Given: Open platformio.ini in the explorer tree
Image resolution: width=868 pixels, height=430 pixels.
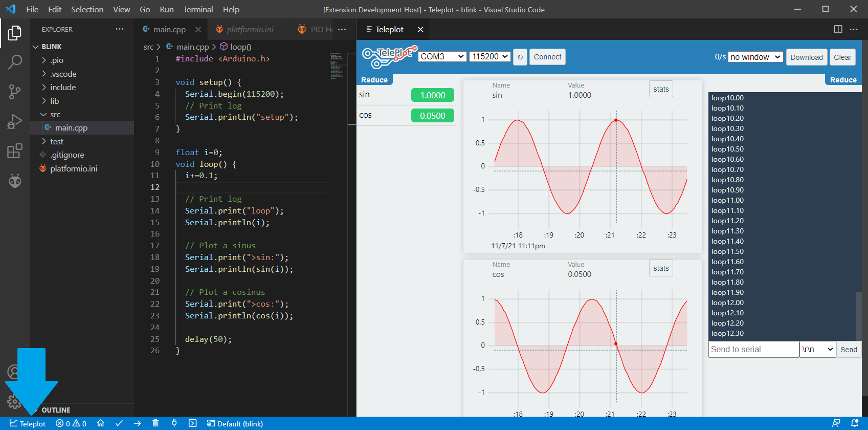Looking at the screenshot, I should pyautogui.click(x=82, y=168).
